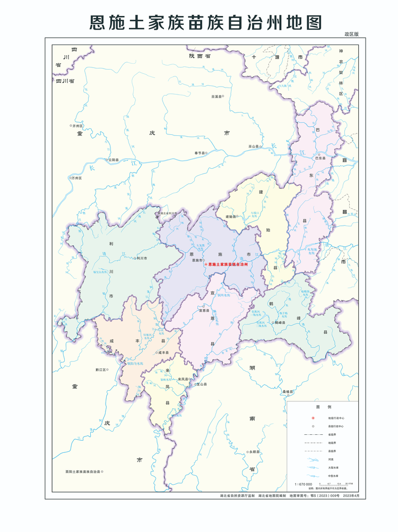Viewport: 398px width, 532px height.
Task: Click the red prefecture-center symbol in the legend
Action: point(313,418)
